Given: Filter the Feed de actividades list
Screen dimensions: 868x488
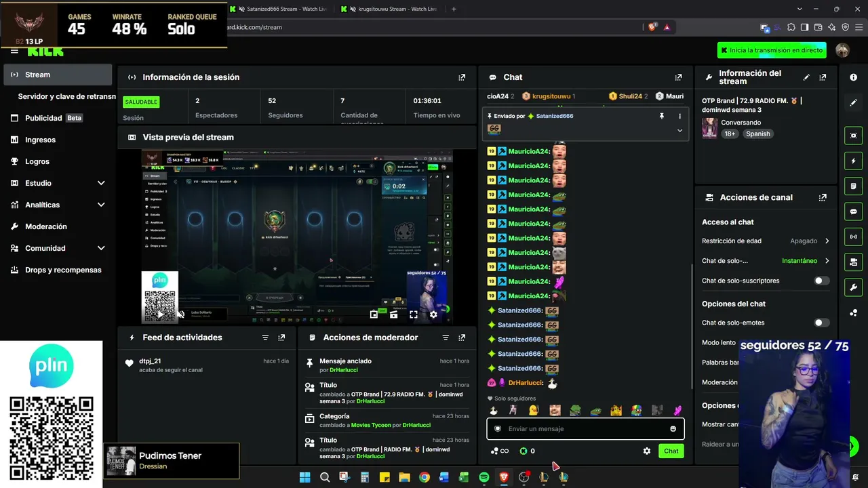Looking at the screenshot, I should point(265,338).
